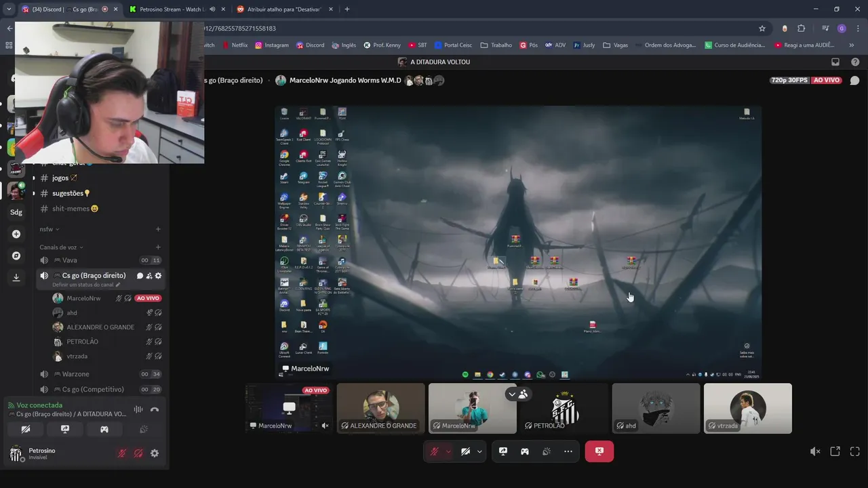Screen dimensions: 868x488
Task: Toggle camera in bottom call bar
Action: 465,451
